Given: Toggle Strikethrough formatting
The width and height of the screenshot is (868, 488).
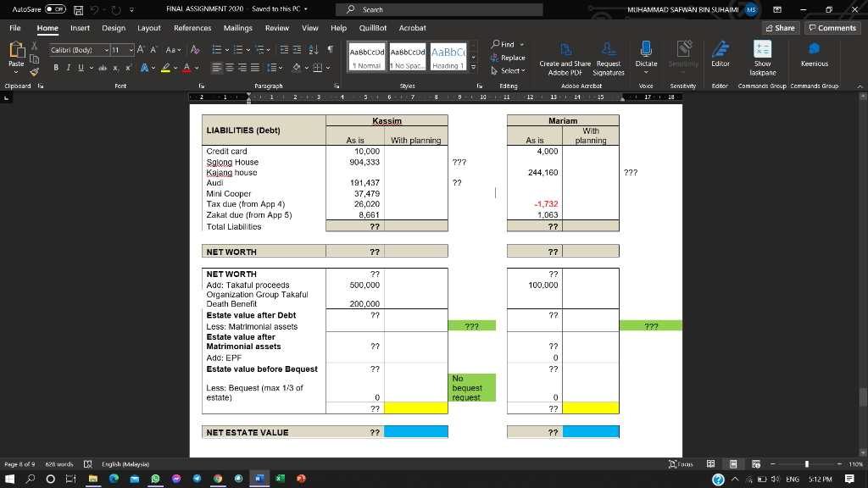Looking at the screenshot, I should click(103, 68).
